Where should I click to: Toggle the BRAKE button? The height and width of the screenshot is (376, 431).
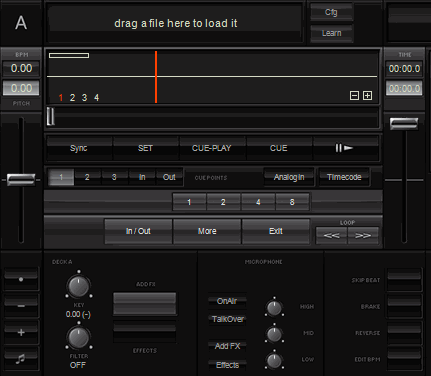[x=404, y=306]
